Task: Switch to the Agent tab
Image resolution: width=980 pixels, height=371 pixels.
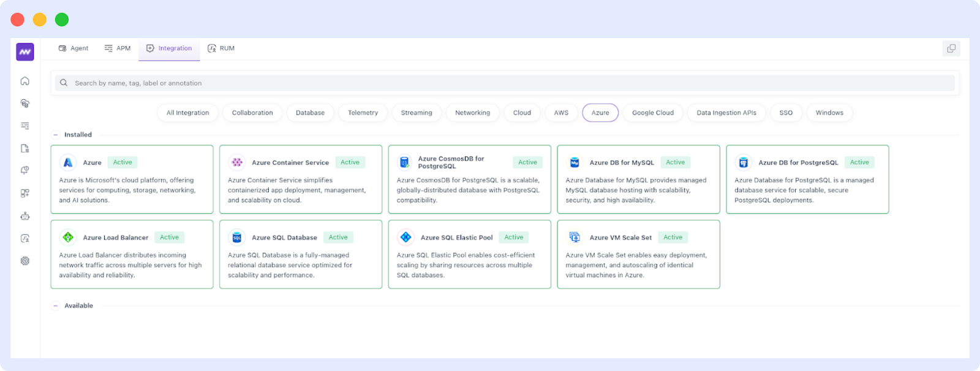Action: pos(73,48)
